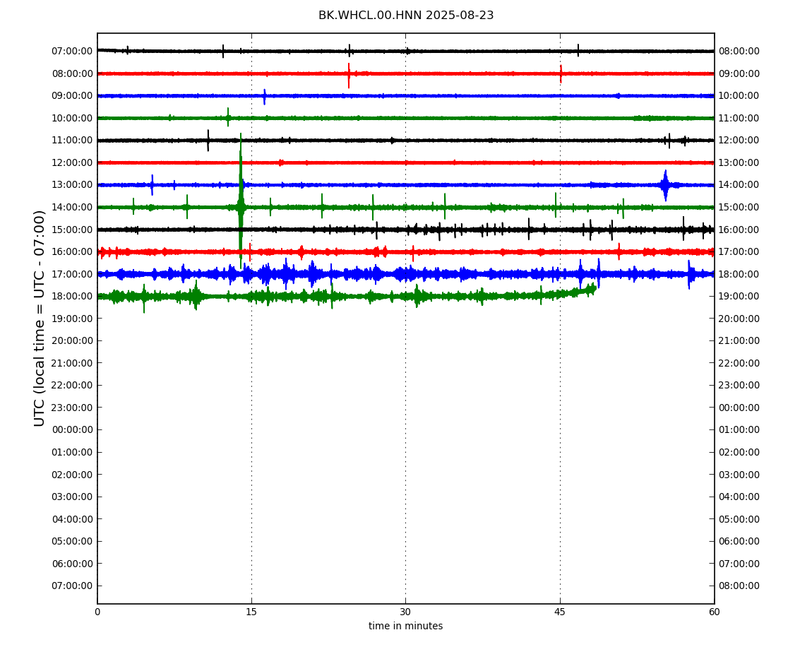Image resolution: width=812 pixels, height=671 pixels.
Task: Click the 20:00:00 label on the right axis
Action: click(739, 319)
